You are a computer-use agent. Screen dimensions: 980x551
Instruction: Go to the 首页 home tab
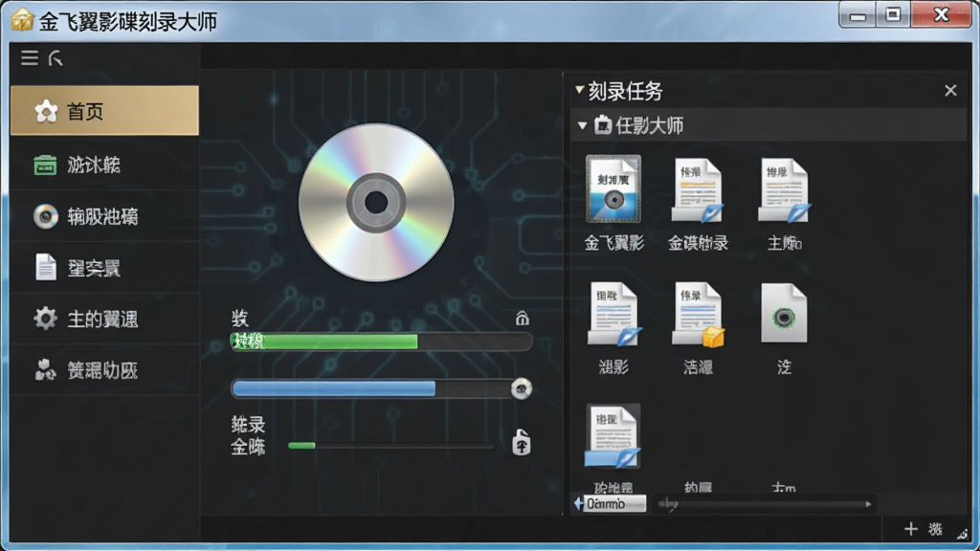point(104,111)
